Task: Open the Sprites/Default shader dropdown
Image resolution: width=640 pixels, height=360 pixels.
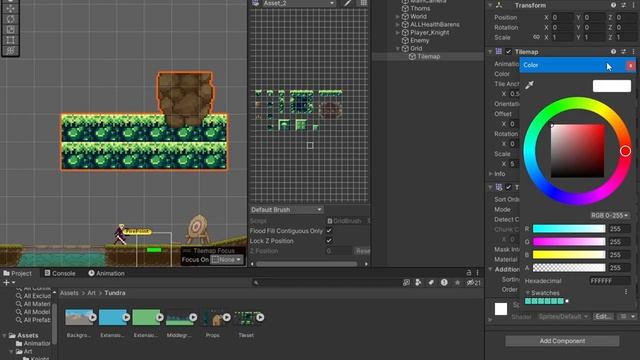Action: coord(563,317)
